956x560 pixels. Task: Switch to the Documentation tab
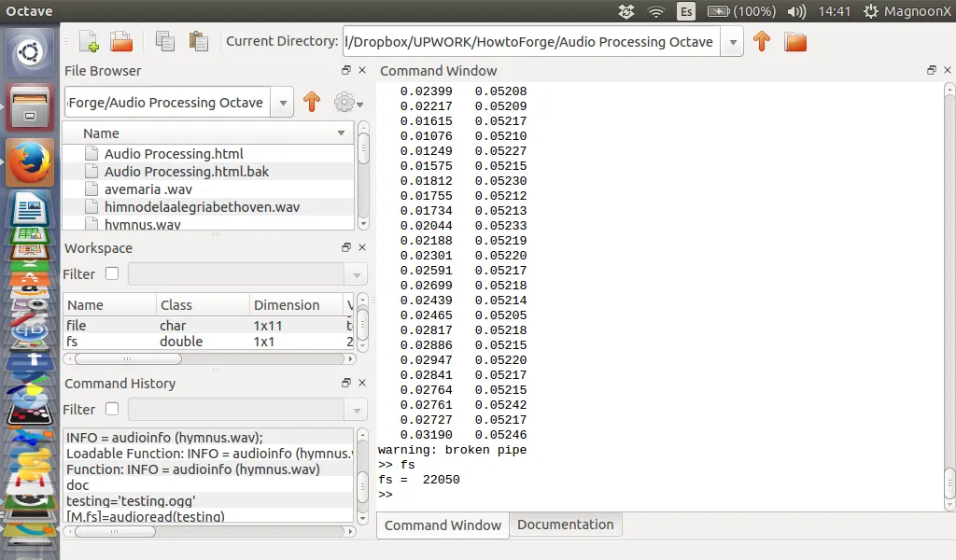565,525
